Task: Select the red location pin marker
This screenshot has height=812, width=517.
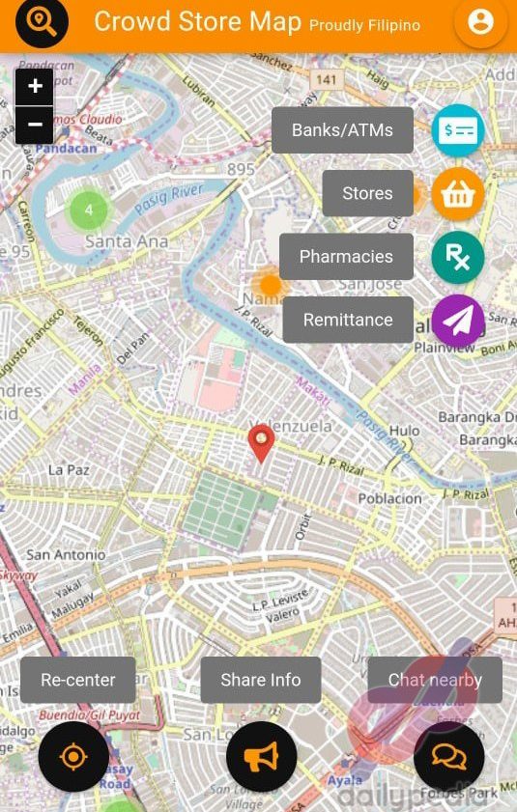Action: click(261, 443)
